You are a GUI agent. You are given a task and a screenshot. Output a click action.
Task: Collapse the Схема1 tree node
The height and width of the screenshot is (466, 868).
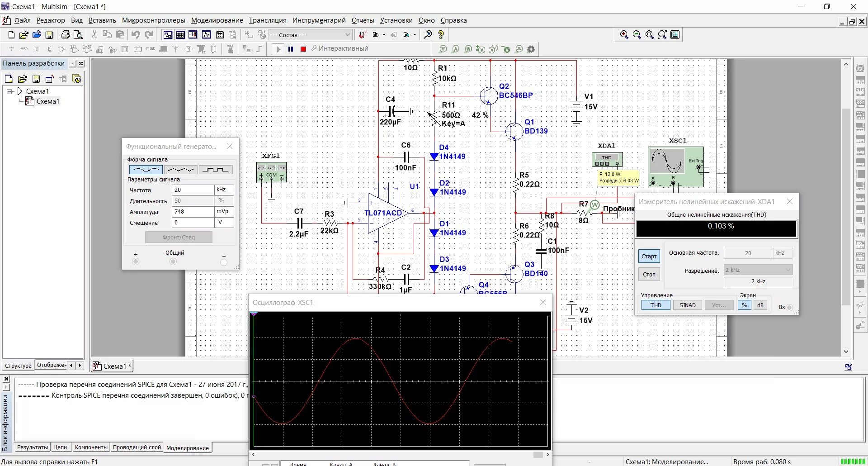click(x=9, y=91)
